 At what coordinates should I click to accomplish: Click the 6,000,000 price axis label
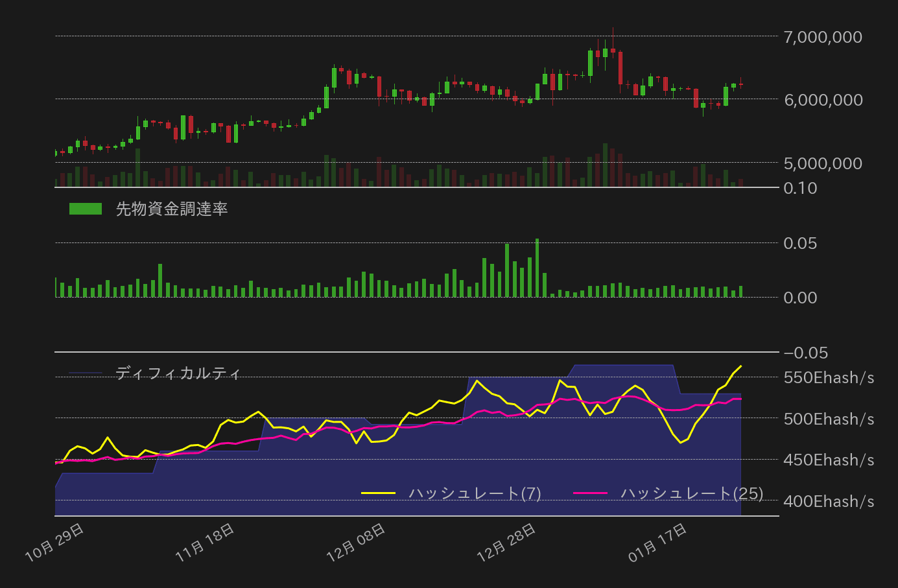point(823,100)
